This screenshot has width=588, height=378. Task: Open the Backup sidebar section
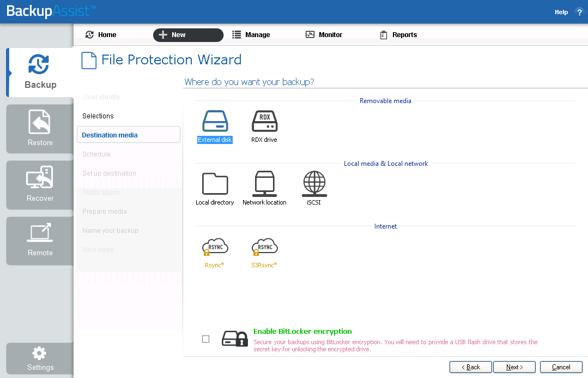click(x=40, y=73)
